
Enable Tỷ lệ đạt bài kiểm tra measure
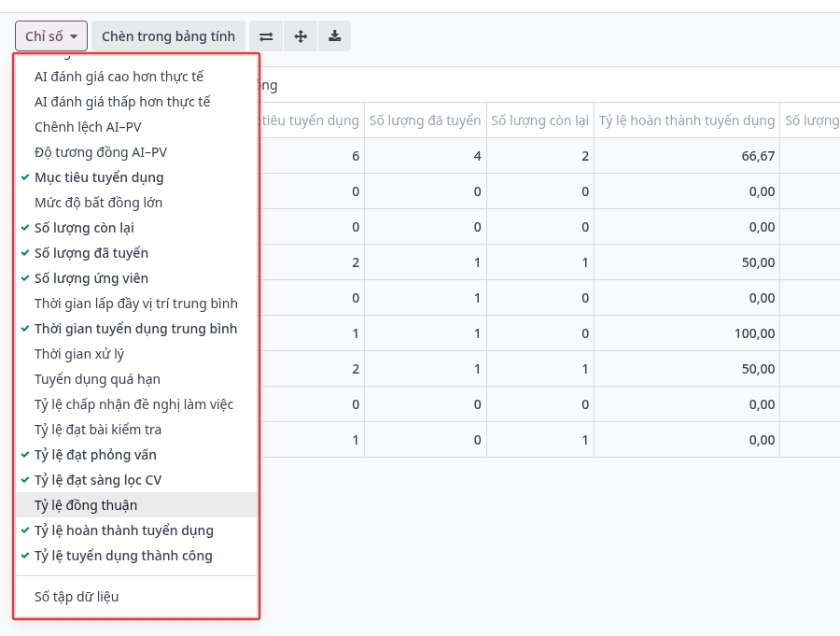(x=136, y=430)
